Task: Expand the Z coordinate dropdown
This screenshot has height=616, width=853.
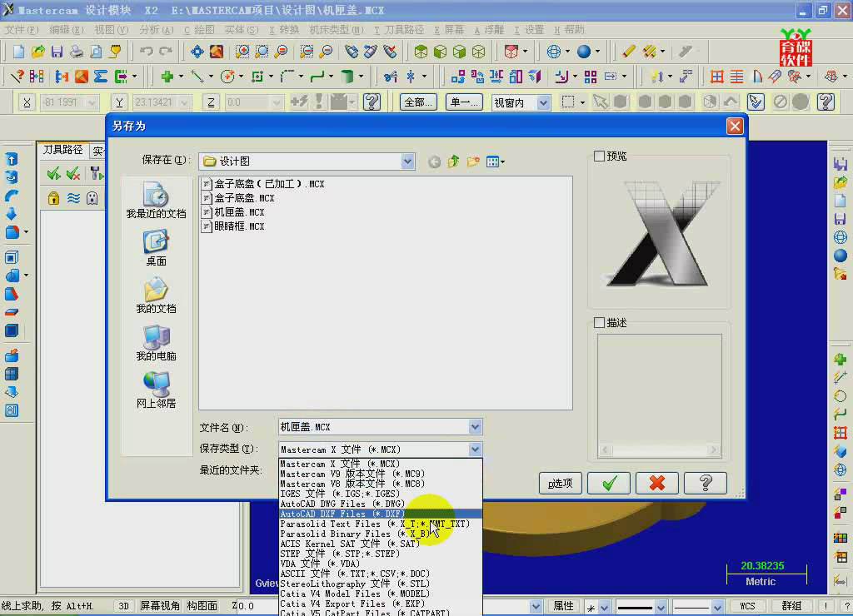Action: [x=276, y=102]
